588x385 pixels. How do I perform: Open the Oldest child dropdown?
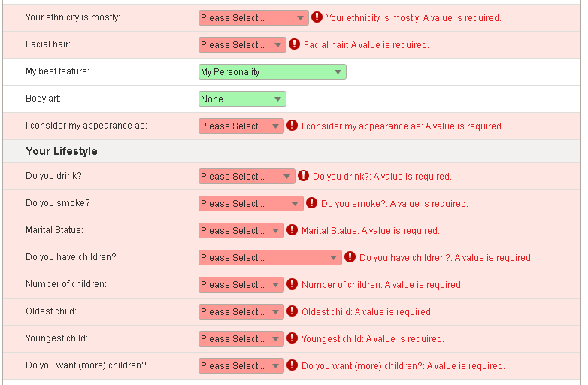point(241,311)
